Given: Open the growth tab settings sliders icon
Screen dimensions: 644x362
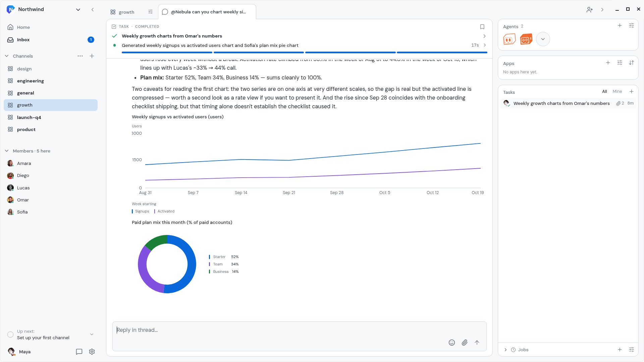Looking at the screenshot, I should tap(150, 12).
